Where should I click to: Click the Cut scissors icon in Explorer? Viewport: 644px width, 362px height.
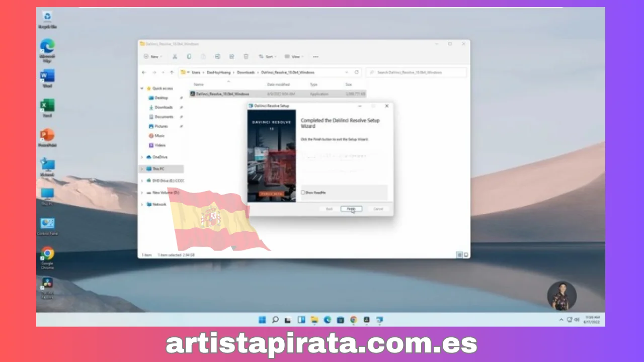[175, 57]
